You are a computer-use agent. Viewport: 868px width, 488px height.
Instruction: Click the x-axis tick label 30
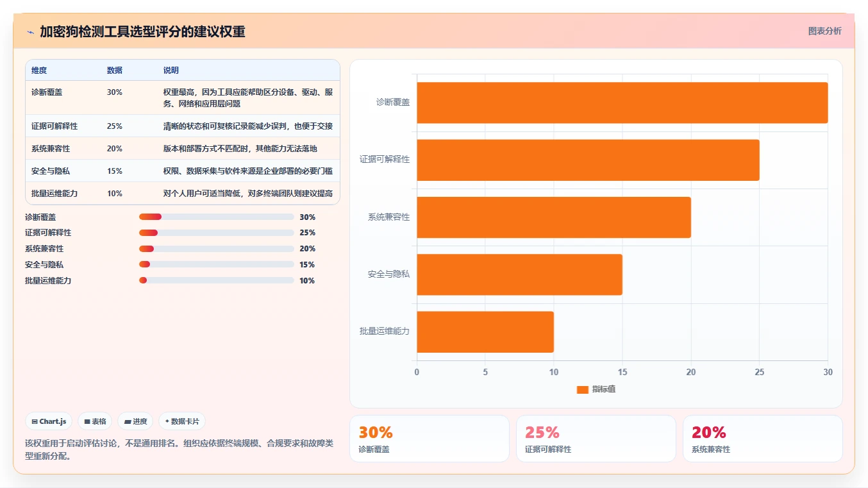pos(828,372)
